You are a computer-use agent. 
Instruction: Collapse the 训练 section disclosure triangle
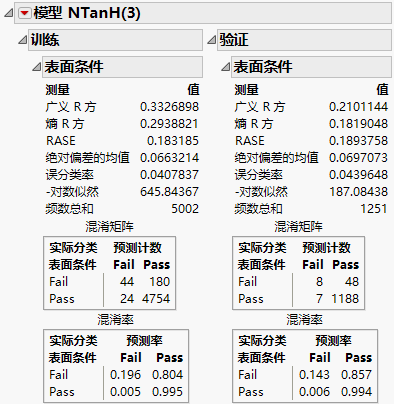(x=22, y=40)
